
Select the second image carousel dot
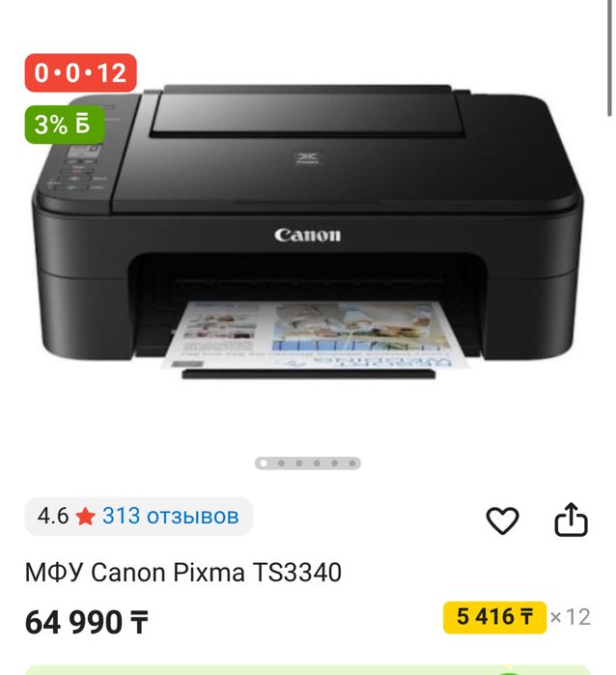coord(281,464)
